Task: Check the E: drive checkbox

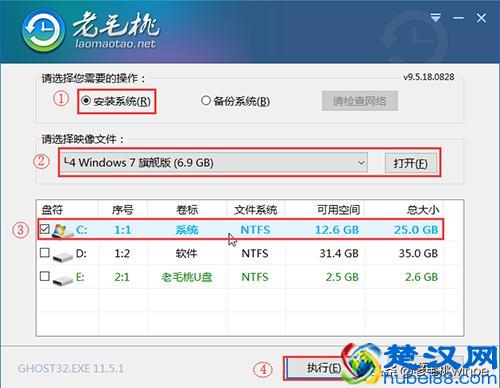Action: click(x=45, y=276)
